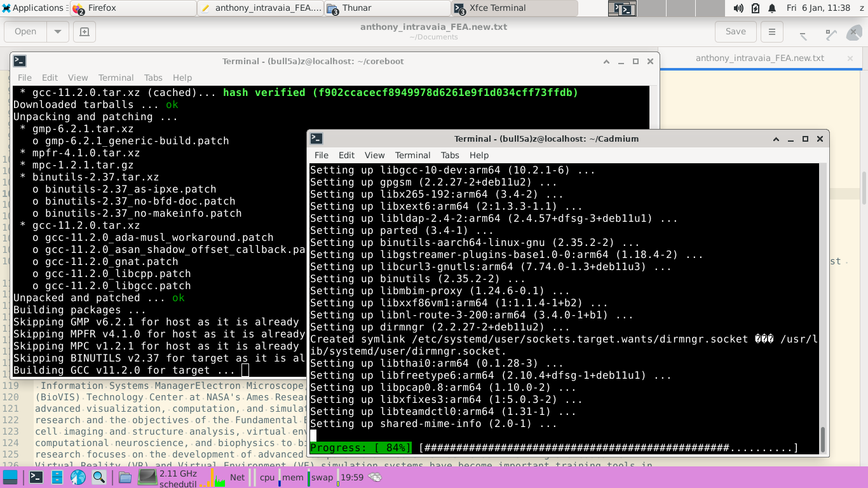868x488 pixels.
Task: Open Tabs menu in the coreboot terminal
Action: pyautogui.click(x=153, y=78)
